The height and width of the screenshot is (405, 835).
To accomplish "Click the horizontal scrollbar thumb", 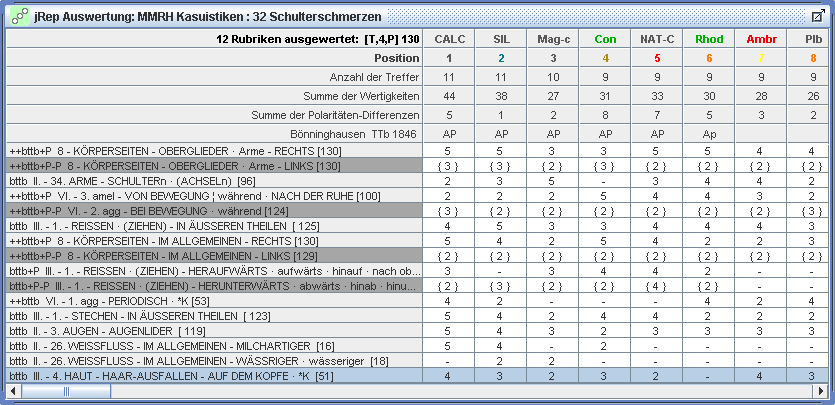I will click(67, 391).
